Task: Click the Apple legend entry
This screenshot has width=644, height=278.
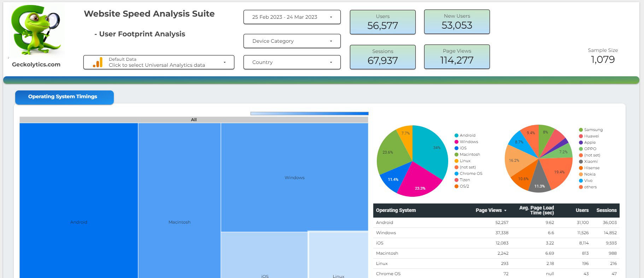Action: click(587, 142)
